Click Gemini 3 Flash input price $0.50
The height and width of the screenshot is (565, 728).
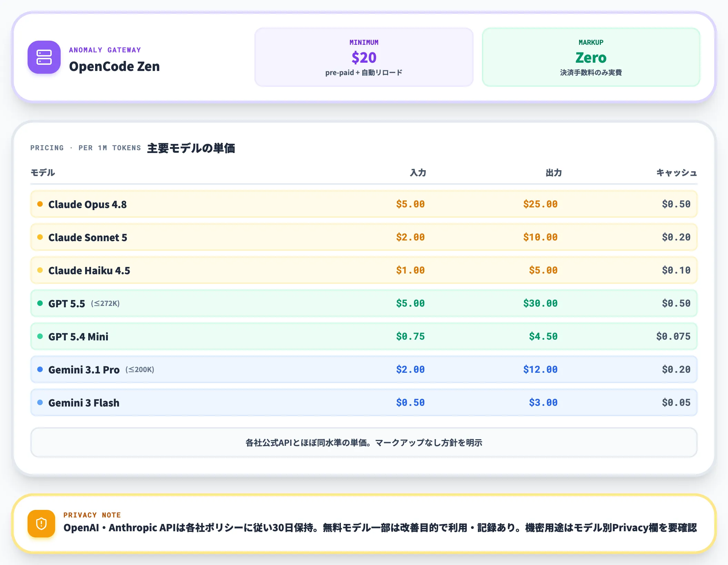pyautogui.click(x=410, y=402)
